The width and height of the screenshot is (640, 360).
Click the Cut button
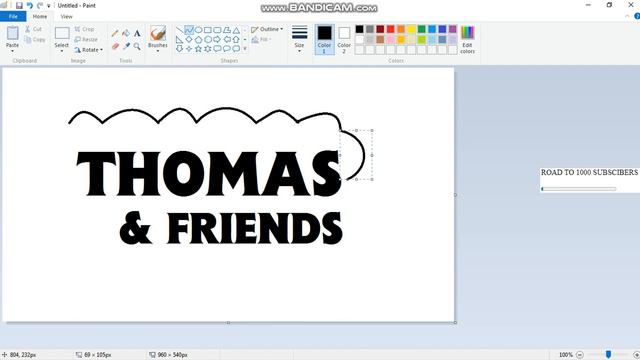[33, 29]
